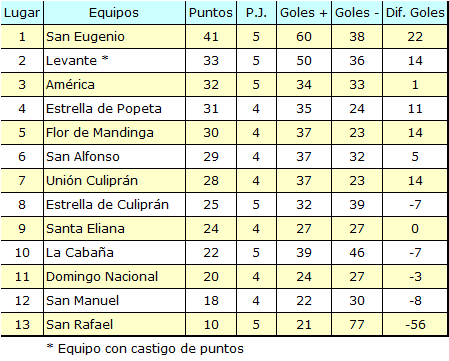Select the Puntos column header

tap(211, 13)
